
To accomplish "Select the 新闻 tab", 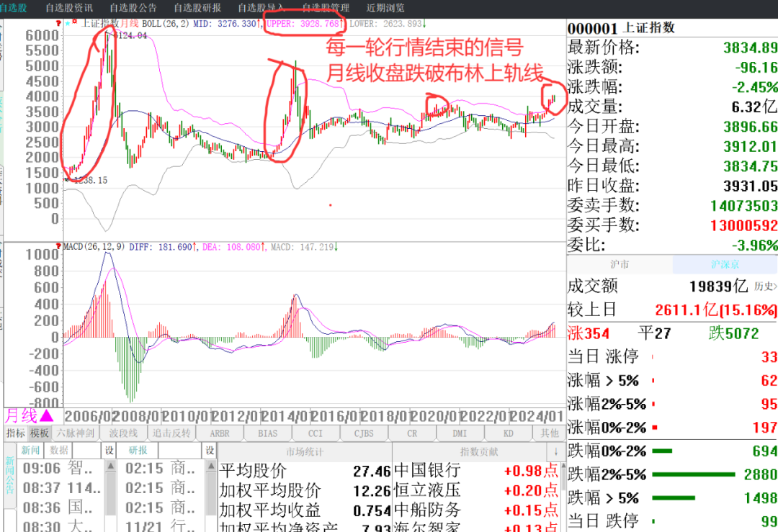I will 30,450.
